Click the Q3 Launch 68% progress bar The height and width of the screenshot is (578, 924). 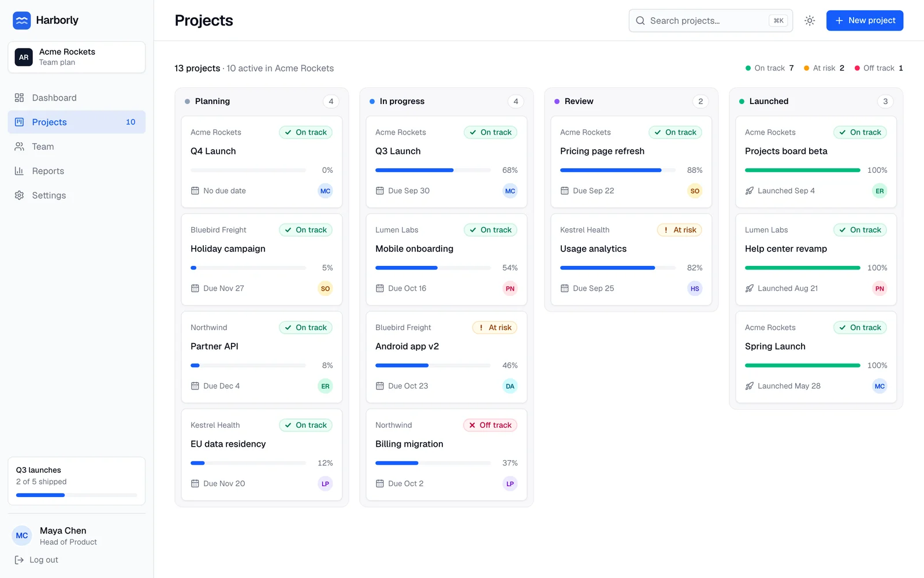433,171
